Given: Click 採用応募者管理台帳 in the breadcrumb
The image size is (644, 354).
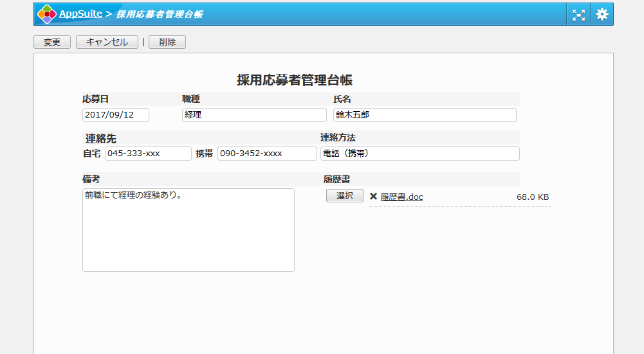Looking at the screenshot, I should (x=159, y=14).
